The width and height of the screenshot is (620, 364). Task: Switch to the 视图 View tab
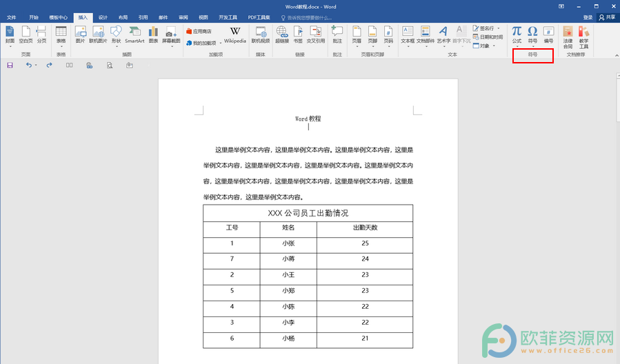(203, 17)
